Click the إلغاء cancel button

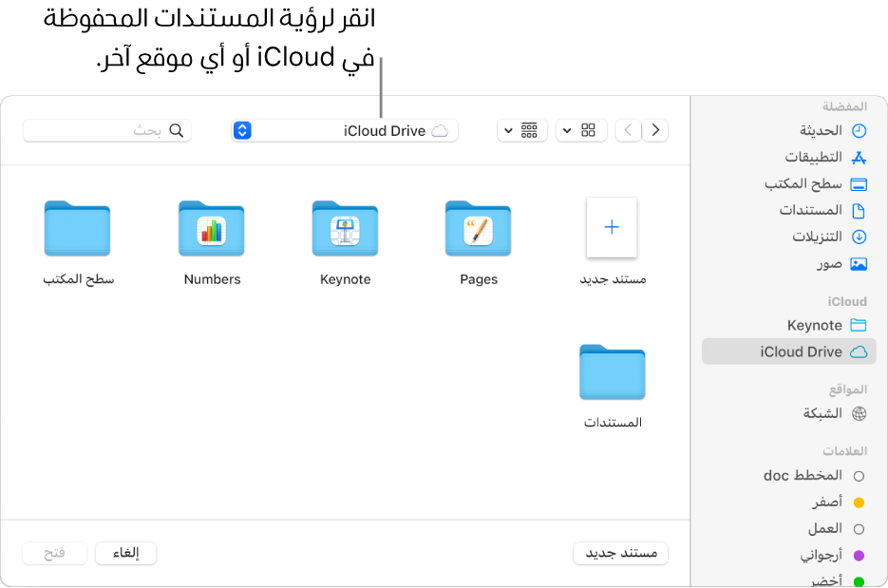pyautogui.click(x=125, y=553)
